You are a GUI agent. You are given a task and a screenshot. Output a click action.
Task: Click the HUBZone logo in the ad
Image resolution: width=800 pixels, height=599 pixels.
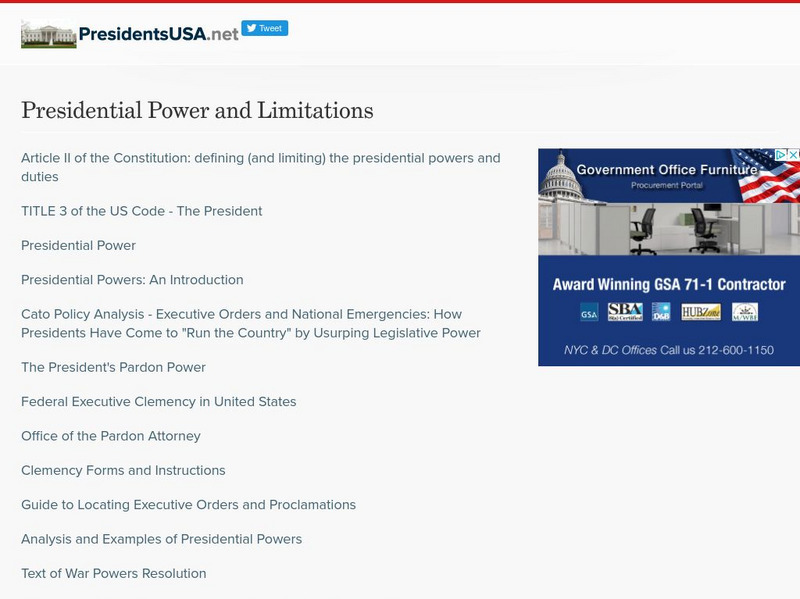coord(701,312)
